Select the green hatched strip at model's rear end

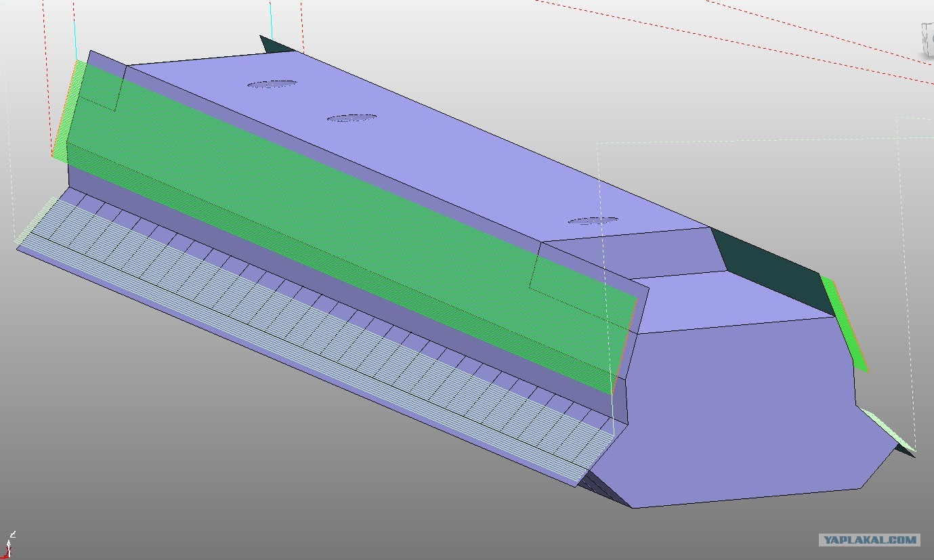pos(68,108)
